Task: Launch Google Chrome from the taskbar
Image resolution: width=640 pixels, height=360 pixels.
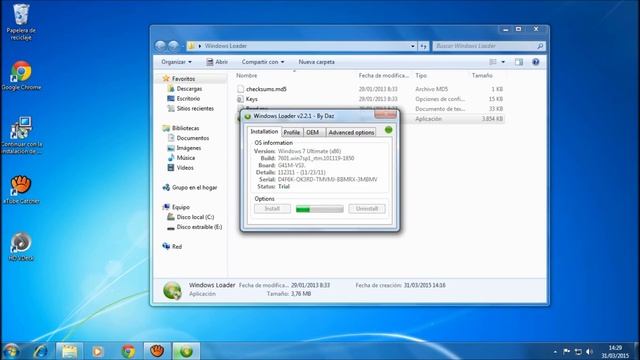Action: point(128,351)
